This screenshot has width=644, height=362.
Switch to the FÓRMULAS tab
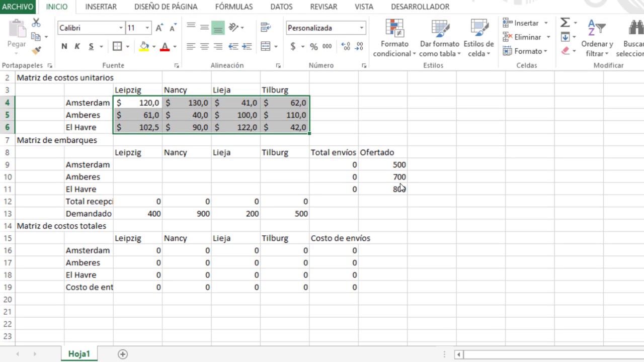234,7
